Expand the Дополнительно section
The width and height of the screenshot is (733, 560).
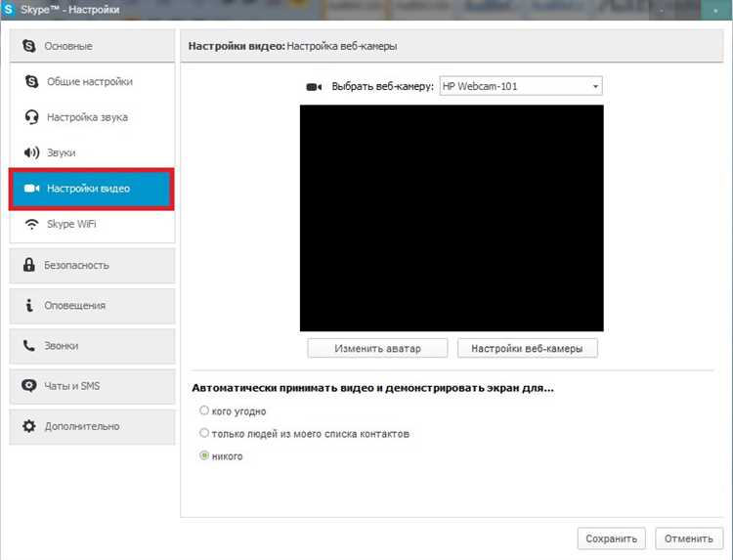92,426
